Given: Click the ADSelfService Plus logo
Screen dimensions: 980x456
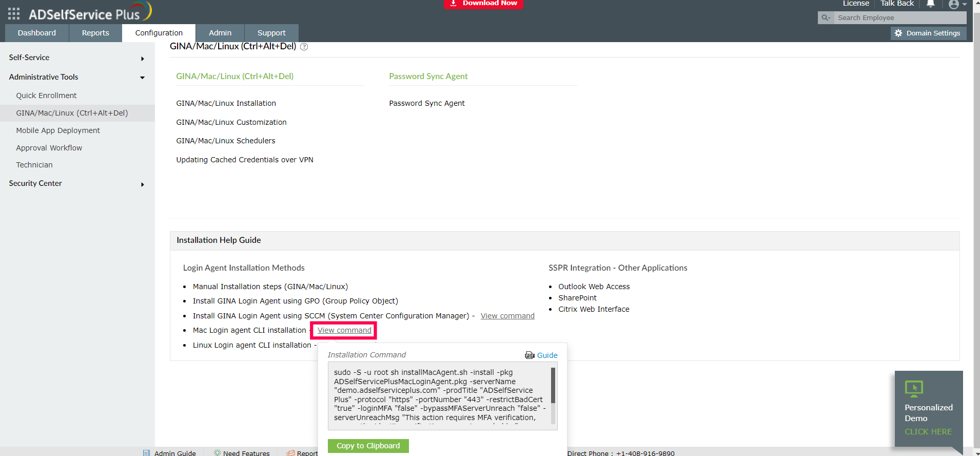Looking at the screenshot, I should click(90, 12).
